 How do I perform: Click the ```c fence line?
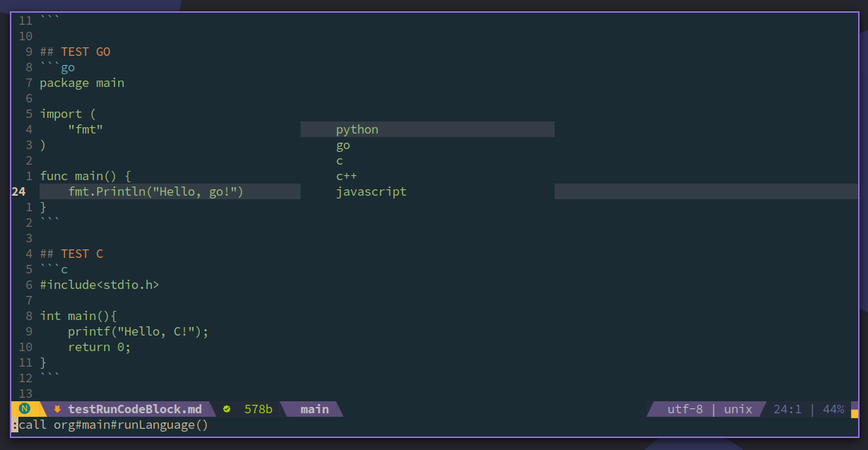54,269
